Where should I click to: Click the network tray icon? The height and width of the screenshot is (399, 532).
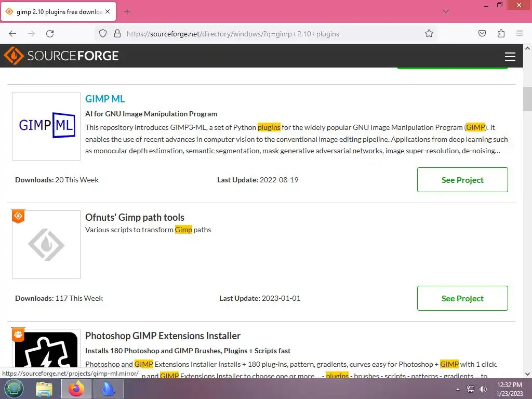[471, 389]
